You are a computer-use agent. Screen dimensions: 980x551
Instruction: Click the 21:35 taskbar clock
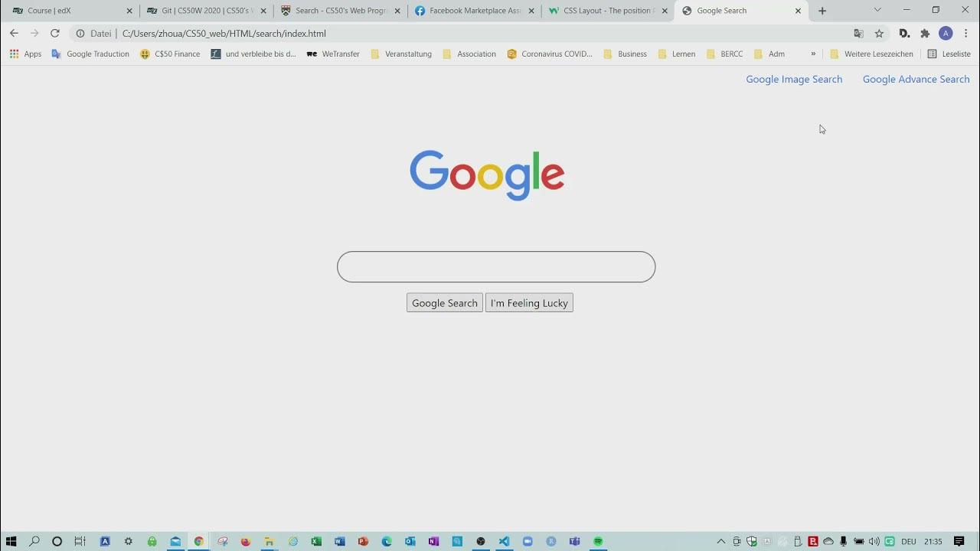(933, 541)
